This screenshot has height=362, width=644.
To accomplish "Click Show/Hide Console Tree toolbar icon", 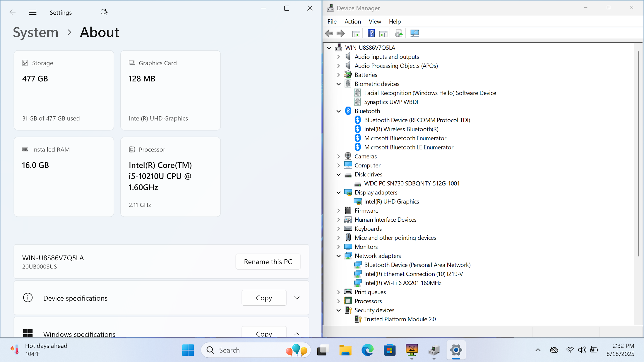I will tap(356, 33).
